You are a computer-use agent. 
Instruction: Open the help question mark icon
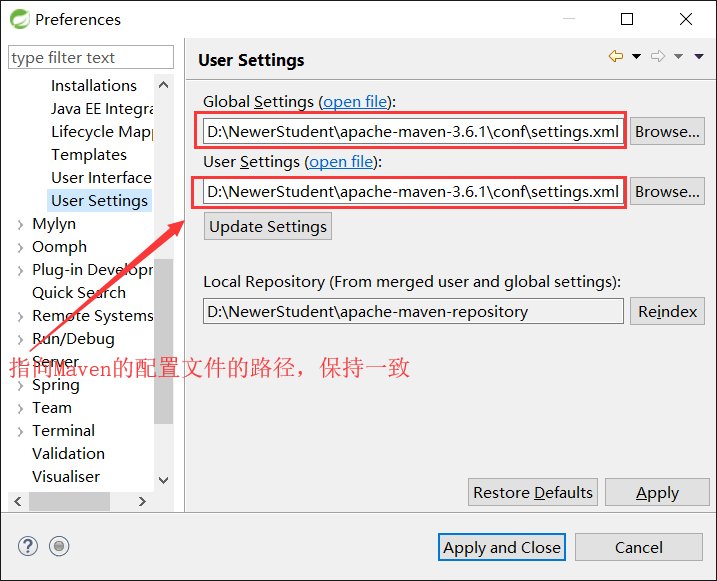coord(28,546)
